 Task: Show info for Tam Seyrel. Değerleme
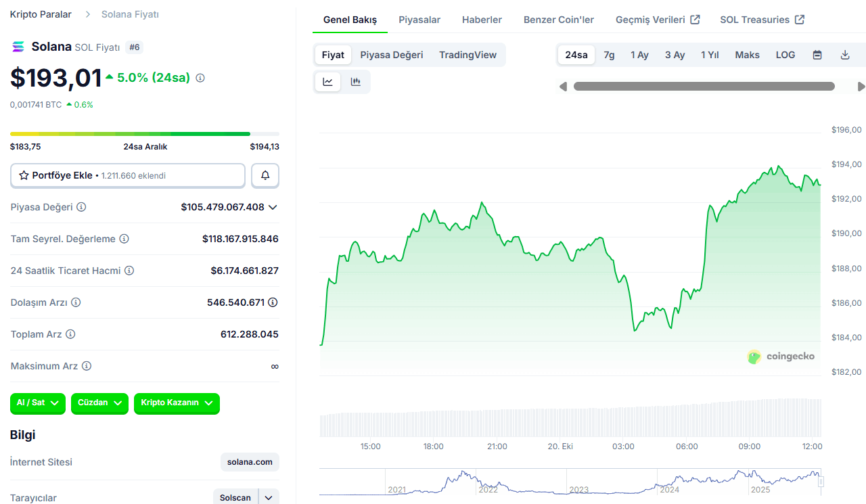click(124, 239)
